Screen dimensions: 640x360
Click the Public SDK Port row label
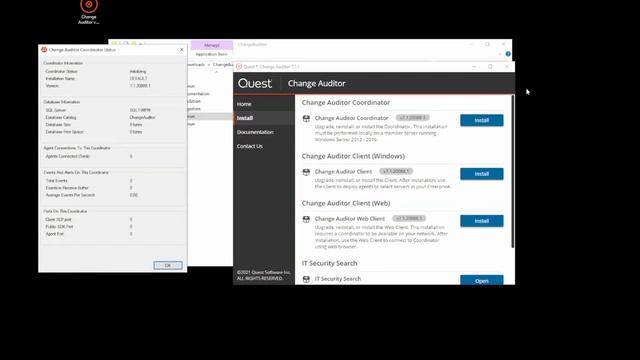59,227
